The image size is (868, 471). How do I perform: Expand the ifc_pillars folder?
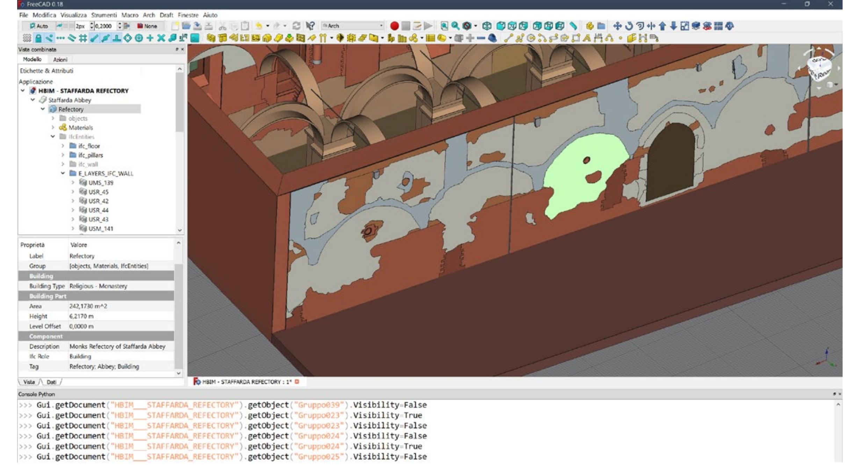[63, 155]
